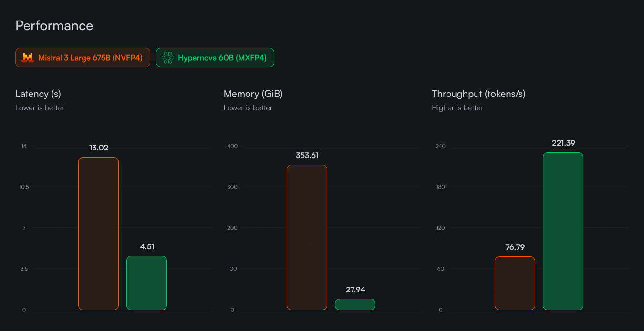The width and height of the screenshot is (644, 331).
Task: Click the Performance section heading
Action: (54, 26)
